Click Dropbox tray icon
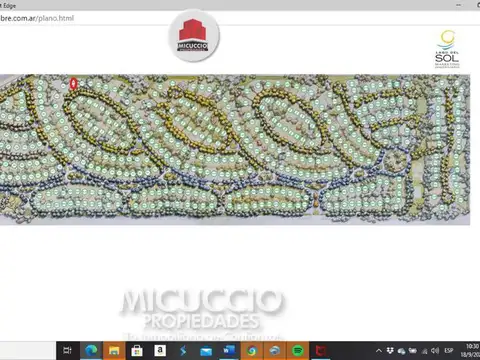 390,351
